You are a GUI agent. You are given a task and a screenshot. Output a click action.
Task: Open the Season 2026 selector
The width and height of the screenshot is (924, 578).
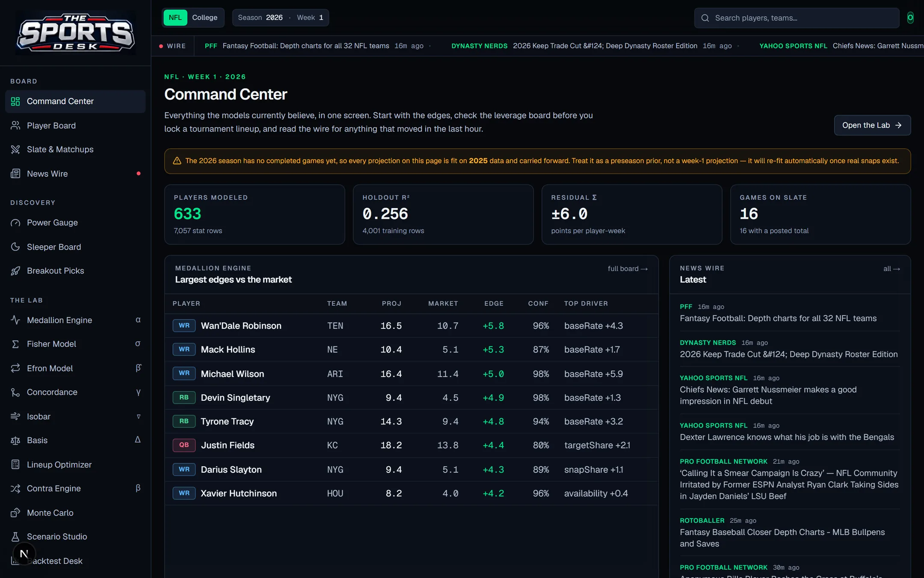click(x=260, y=18)
